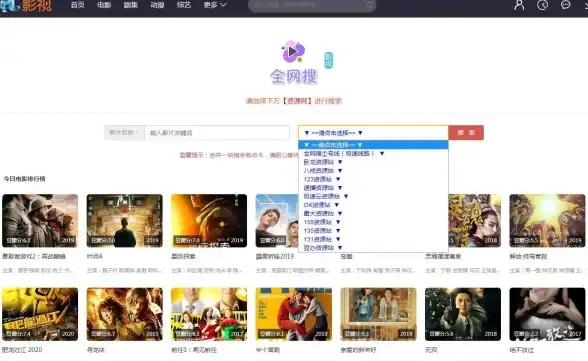The image size is (588, 361).
Task: Expand the 更多 nav dropdown
Action: (x=215, y=5)
